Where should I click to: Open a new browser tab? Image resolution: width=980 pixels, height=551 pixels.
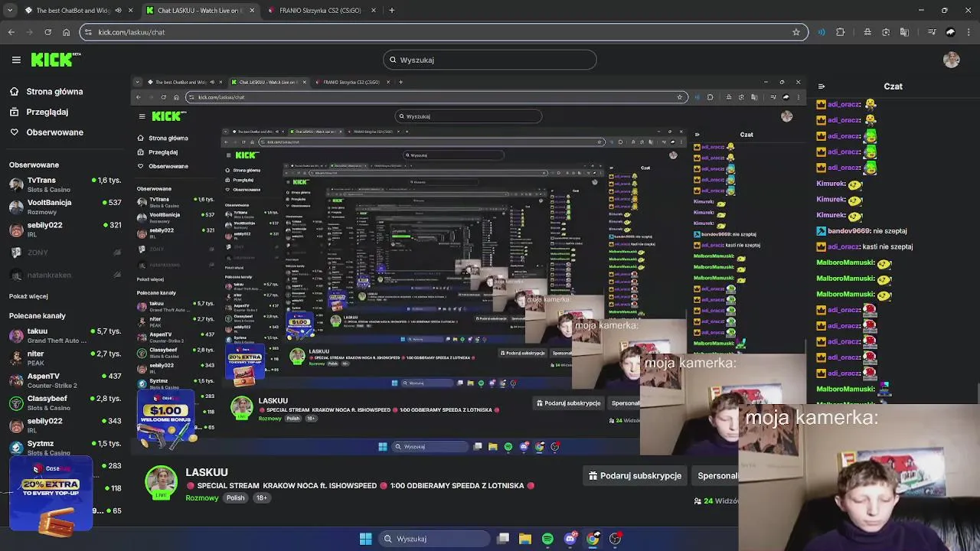pyautogui.click(x=391, y=11)
